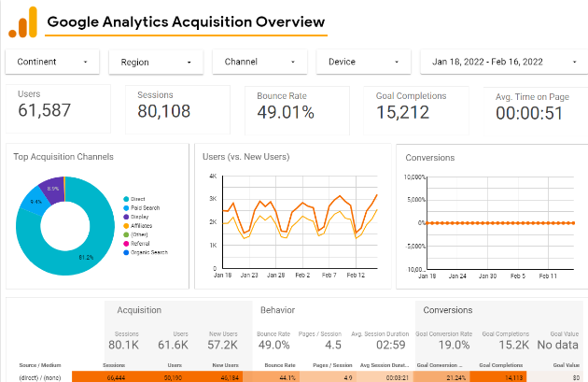Screen dimensions: 588x382
Task: Select the Sessions 80,108 scorecard
Action: [x=177, y=109]
